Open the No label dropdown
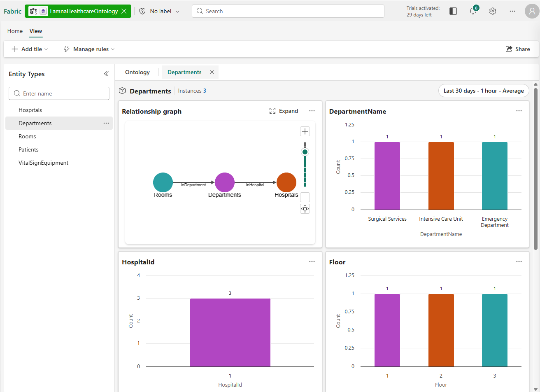Viewport: 540px width, 392px height. pos(160,11)
